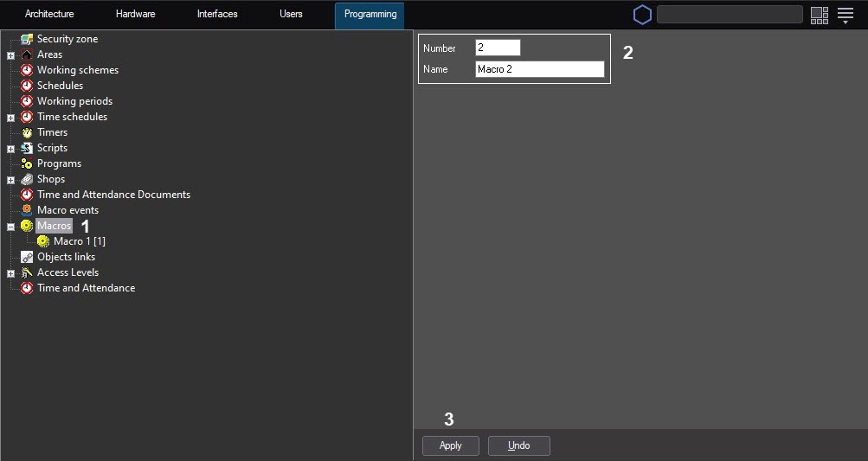Viewport: 868px width, 461px height.
Task: Click the Security zone tree icon
Action: click(27, 39)
